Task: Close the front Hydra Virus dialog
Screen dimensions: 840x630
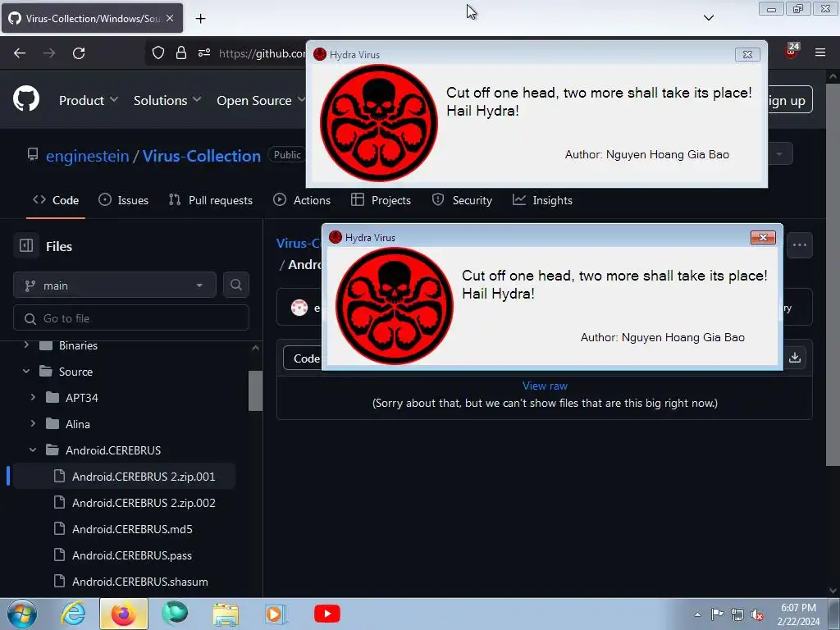Action: 763,237
